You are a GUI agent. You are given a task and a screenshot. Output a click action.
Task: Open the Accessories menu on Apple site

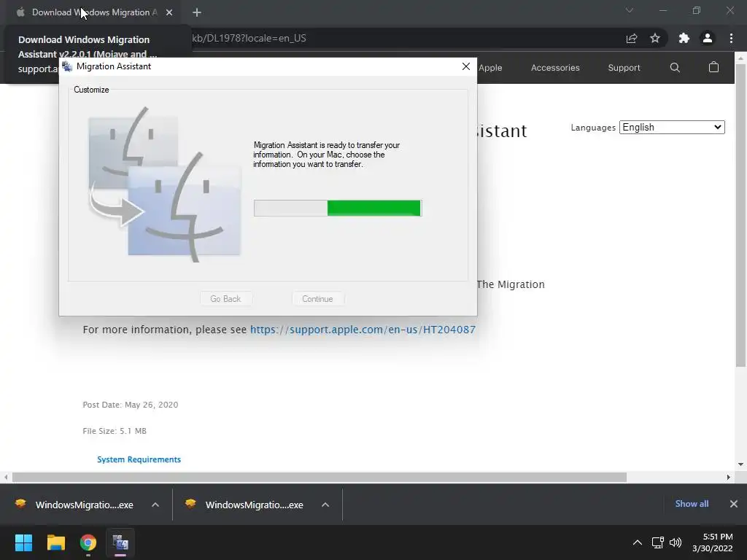pyautogui.click(x=555, y=68)
